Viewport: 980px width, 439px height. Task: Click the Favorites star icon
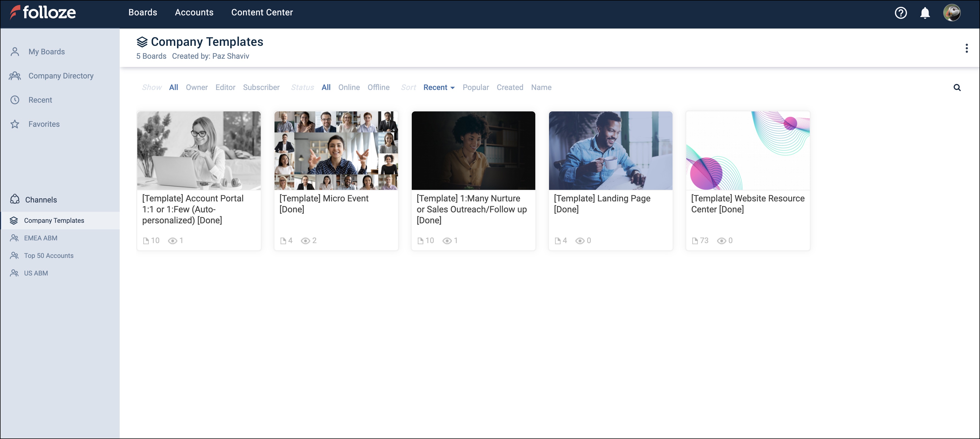(15, 124)
